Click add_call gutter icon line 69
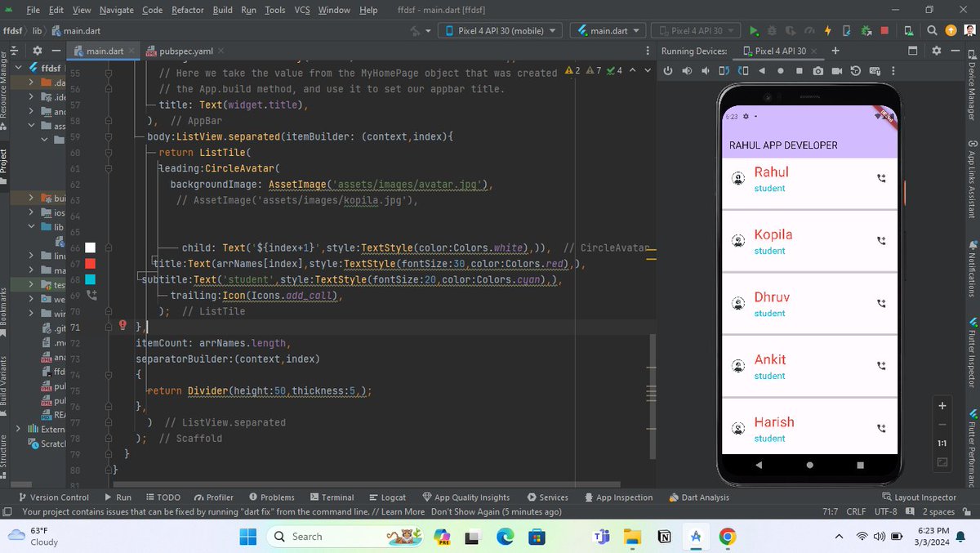980x553 pixels. point(91,296)
